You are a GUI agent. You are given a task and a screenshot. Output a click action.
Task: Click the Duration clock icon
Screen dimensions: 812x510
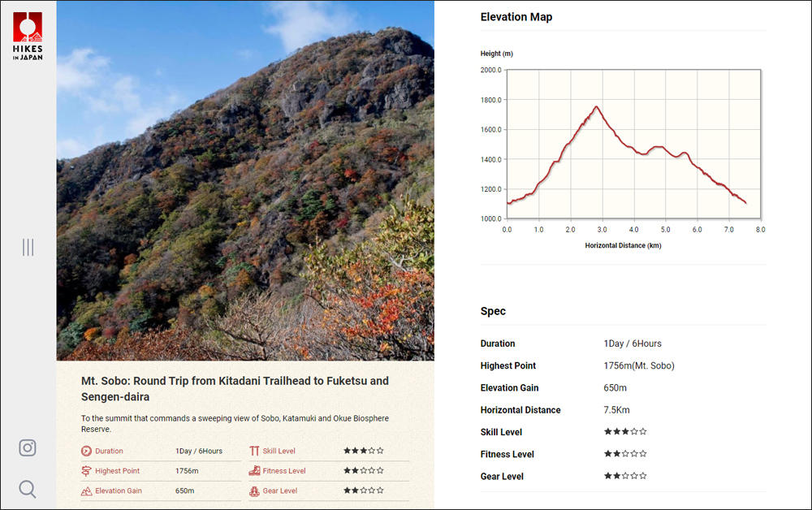click(86, 451)
